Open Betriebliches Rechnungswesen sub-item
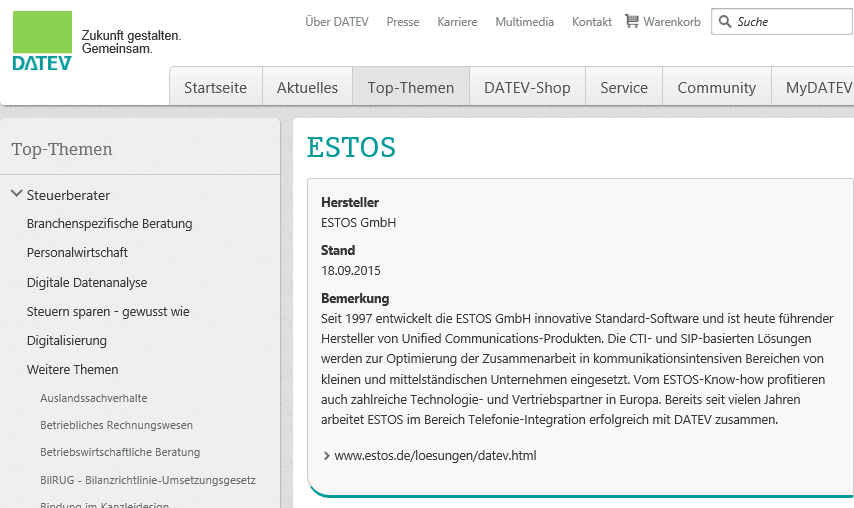Image resolution: width=854 pixels, height=508 pixels. click(117, 425)
